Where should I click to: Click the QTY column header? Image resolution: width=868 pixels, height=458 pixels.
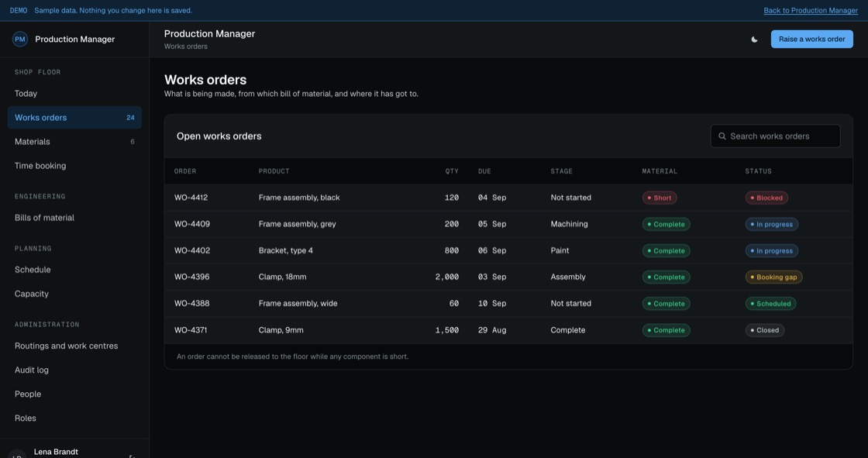(x=452, y=171)
